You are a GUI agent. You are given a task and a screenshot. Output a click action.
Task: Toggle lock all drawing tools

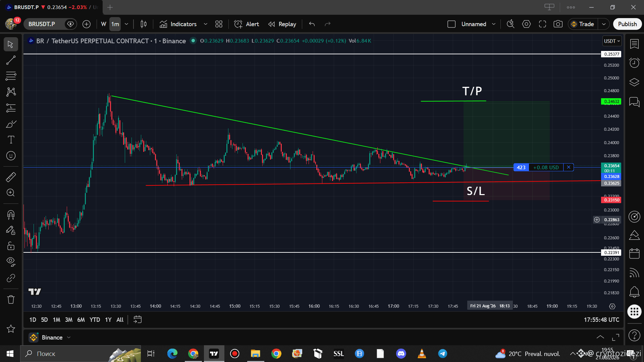(11, 246)
